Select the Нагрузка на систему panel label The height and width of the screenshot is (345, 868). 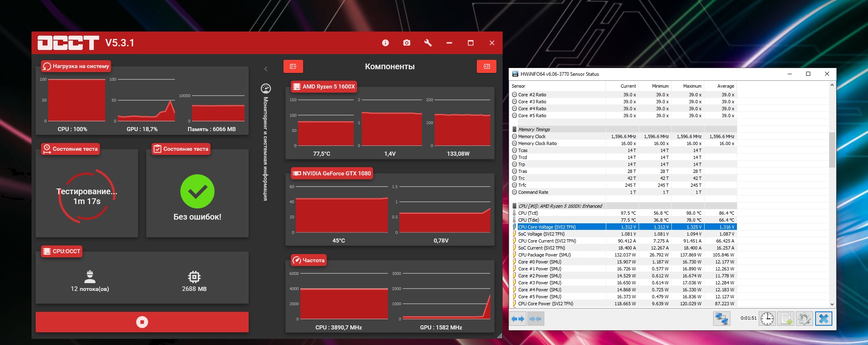pos(76,66)
